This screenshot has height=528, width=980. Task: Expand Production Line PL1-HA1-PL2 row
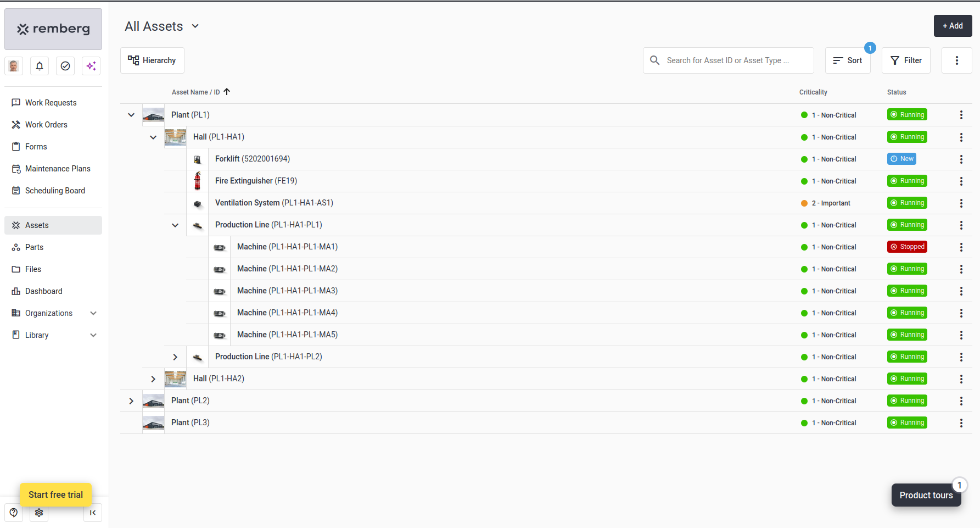coord(175,357)
